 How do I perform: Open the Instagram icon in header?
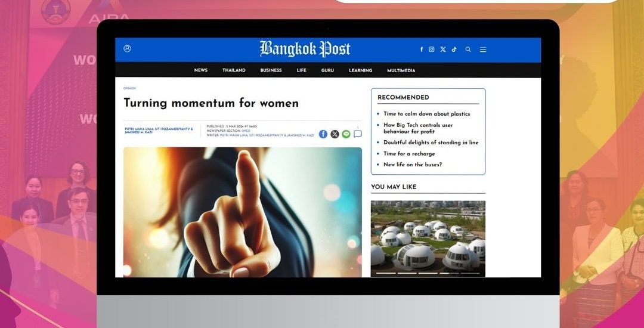(x=432, y=49)
